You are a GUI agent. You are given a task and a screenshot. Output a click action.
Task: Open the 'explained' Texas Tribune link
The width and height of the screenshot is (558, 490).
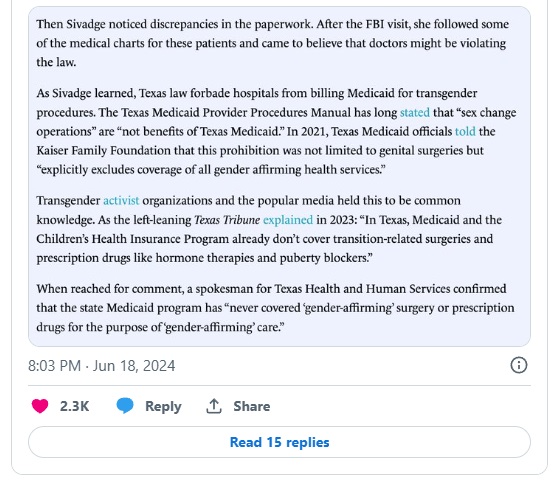click(288, 220)
